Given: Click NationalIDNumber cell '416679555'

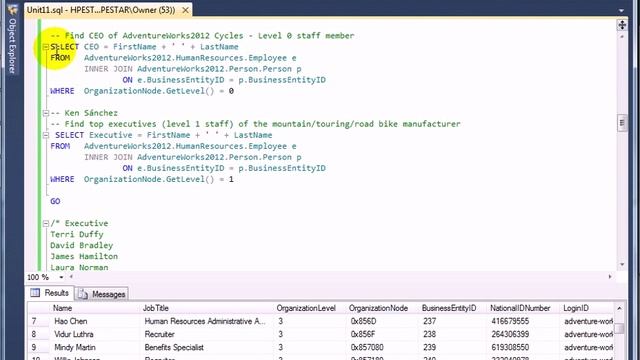Looking at the screenshot, I should tap(523, 321).
